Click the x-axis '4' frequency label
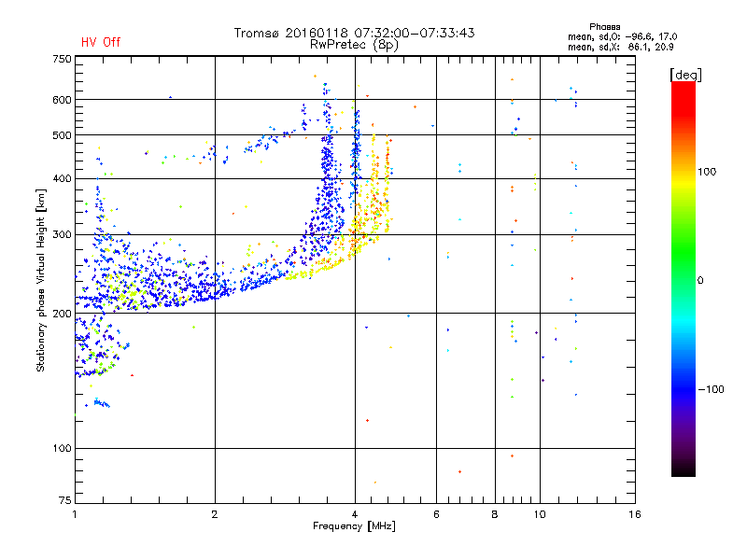The width and height of the screenshot is (747, 560). (x=355, y=514)
